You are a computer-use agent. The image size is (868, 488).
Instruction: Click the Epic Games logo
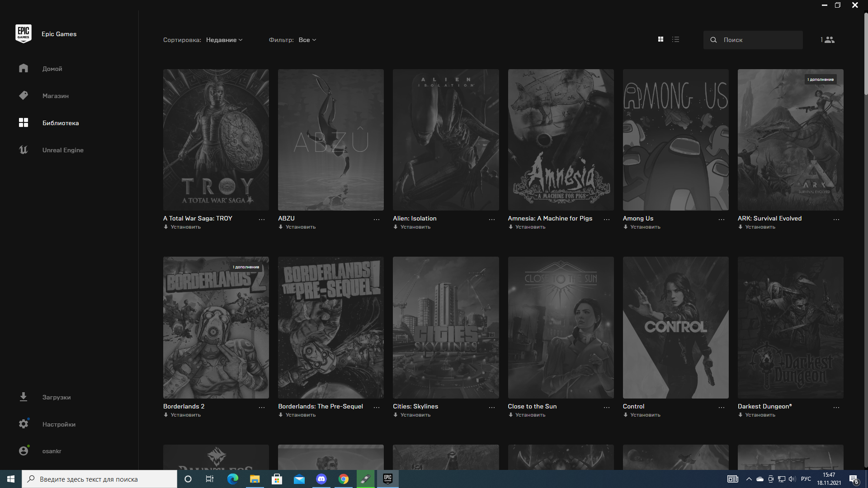[24, 34]
